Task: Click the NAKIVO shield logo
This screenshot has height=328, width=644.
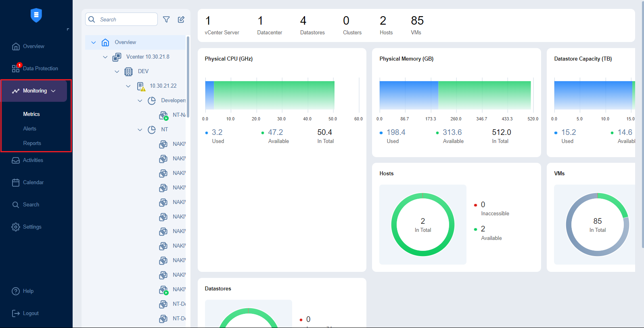Action: 36,15
